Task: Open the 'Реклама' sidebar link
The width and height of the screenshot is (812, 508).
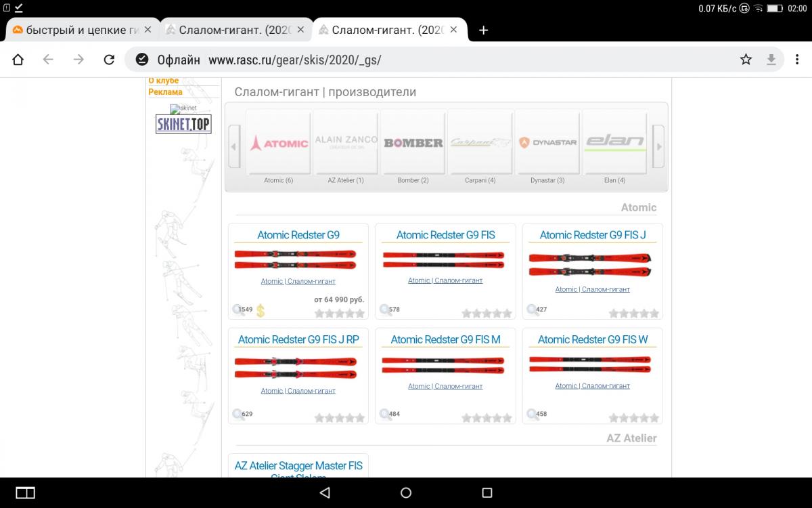Action: tap(166, 91)
